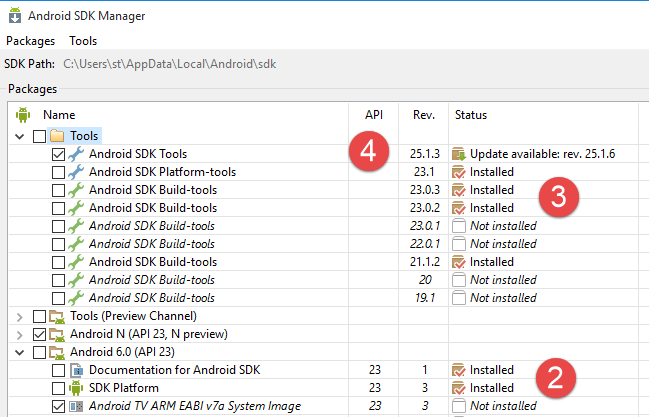Open the Tools menu in menu bar
The image size is (649, 417).
click(83, 41)
